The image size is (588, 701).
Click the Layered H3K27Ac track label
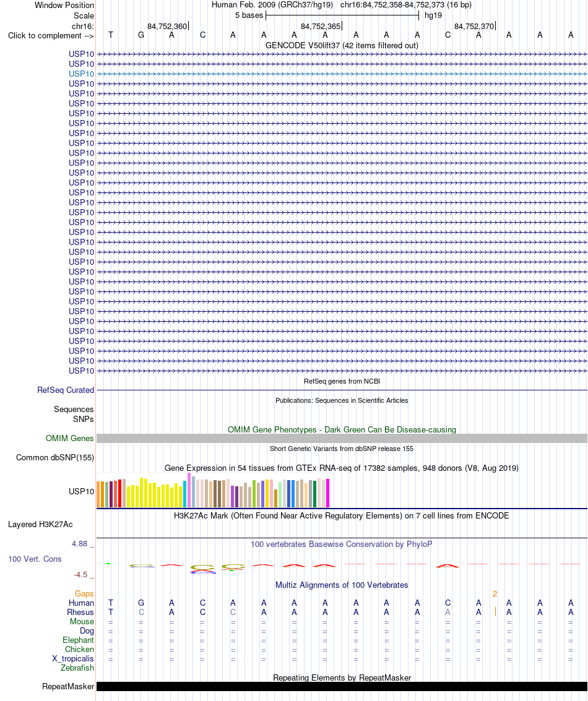click(40, 525)
